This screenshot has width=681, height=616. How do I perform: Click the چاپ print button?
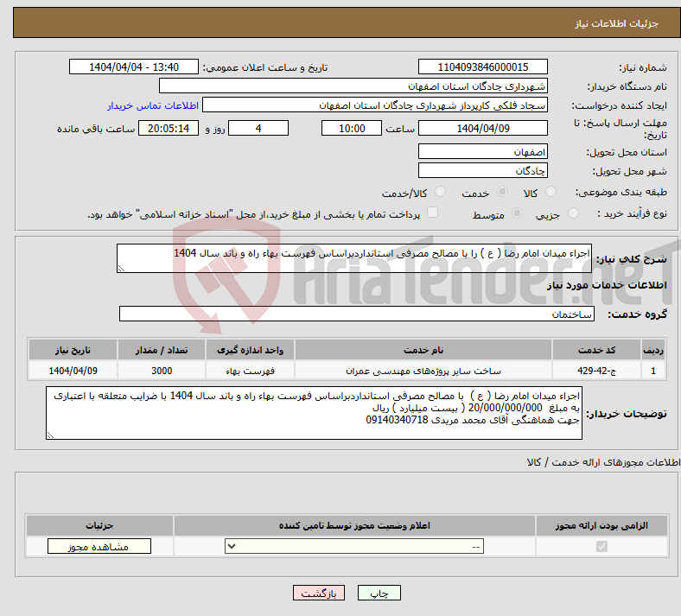379,593
